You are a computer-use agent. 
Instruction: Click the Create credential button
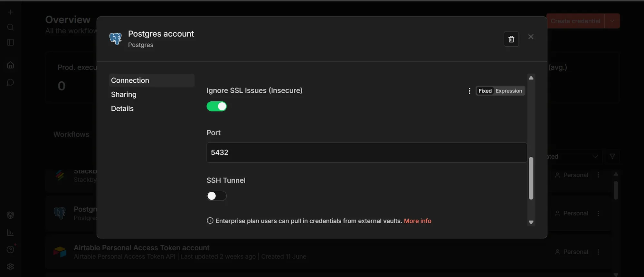[x=575, y=21]
